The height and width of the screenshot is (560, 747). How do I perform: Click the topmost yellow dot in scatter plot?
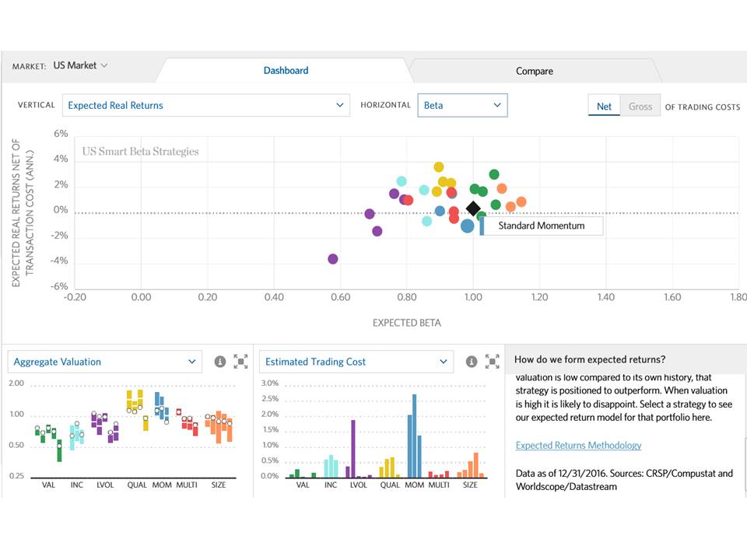[439, 167]
